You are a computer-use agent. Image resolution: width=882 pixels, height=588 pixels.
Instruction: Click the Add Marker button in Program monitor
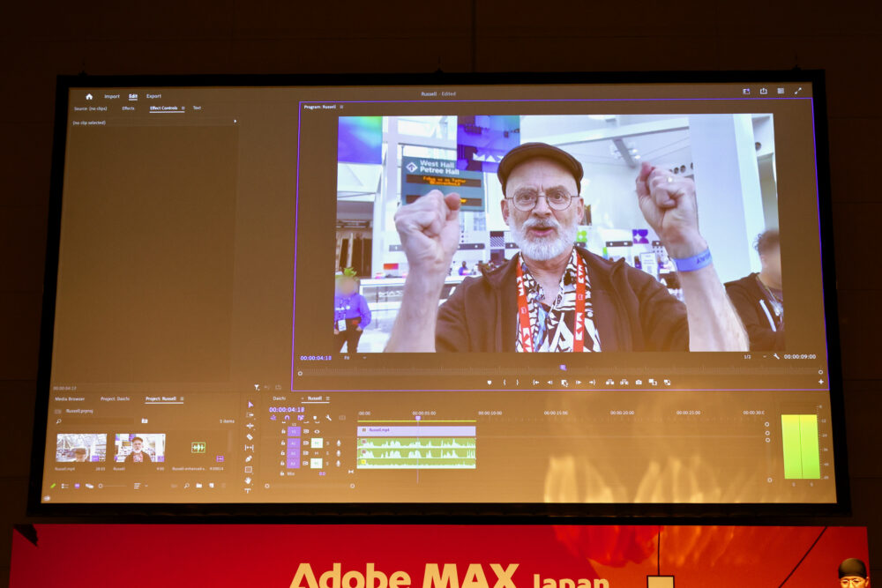(490, 383)
